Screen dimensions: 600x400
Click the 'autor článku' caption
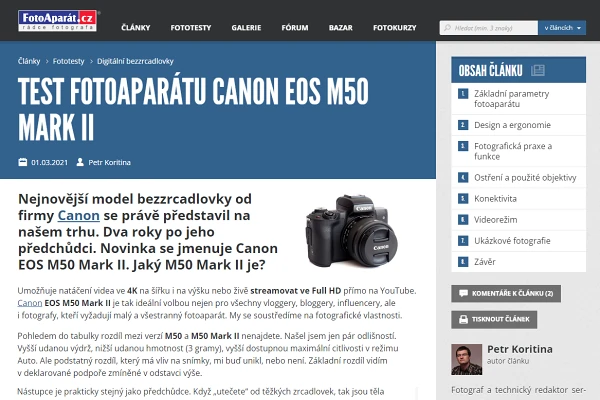point(508,361)
